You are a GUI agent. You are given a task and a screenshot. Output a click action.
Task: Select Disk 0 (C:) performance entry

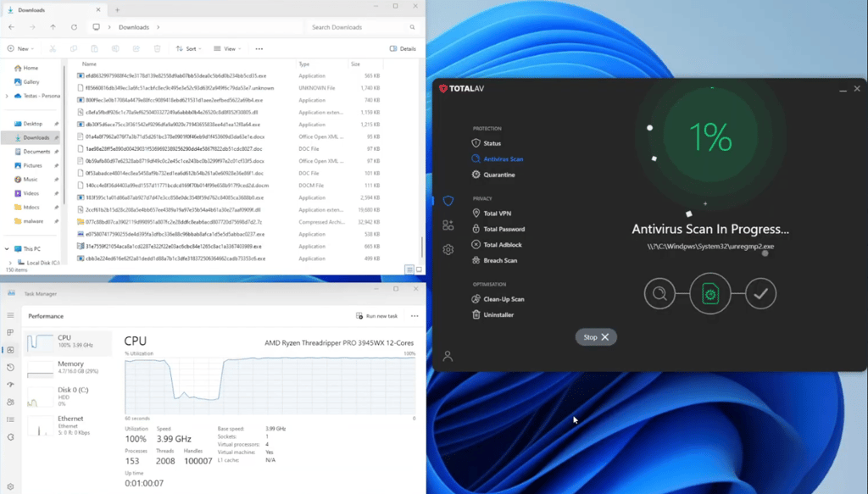coord(68,396)
